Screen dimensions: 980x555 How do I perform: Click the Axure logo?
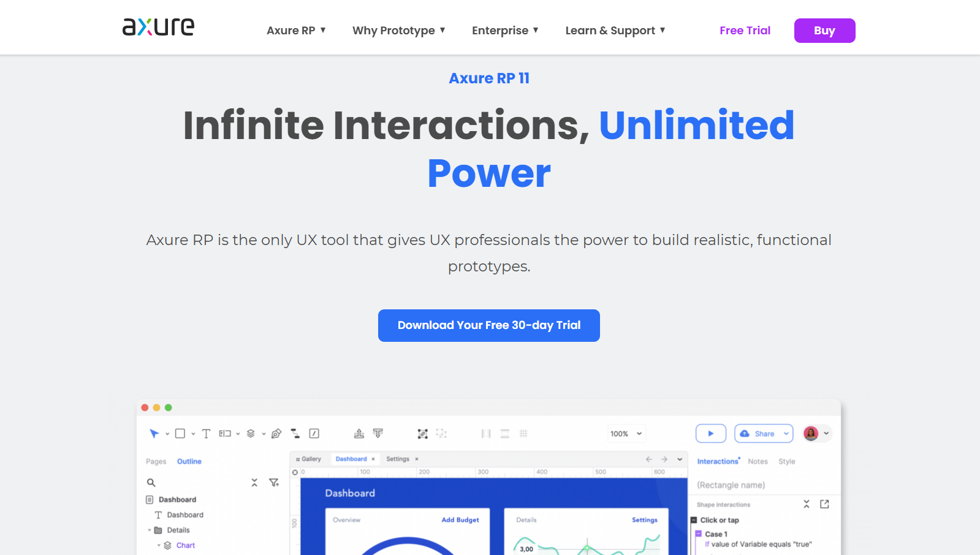[x=158, y=26]
